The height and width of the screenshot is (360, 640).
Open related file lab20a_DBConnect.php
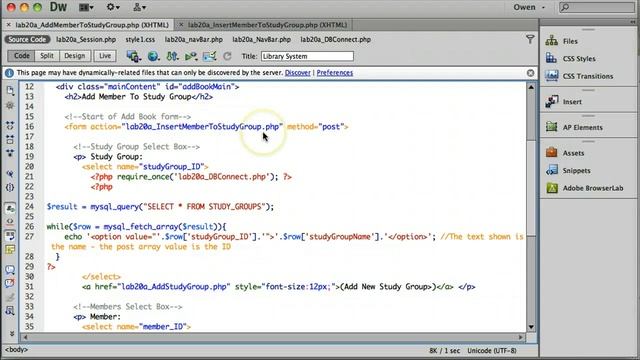click(336, 40)
